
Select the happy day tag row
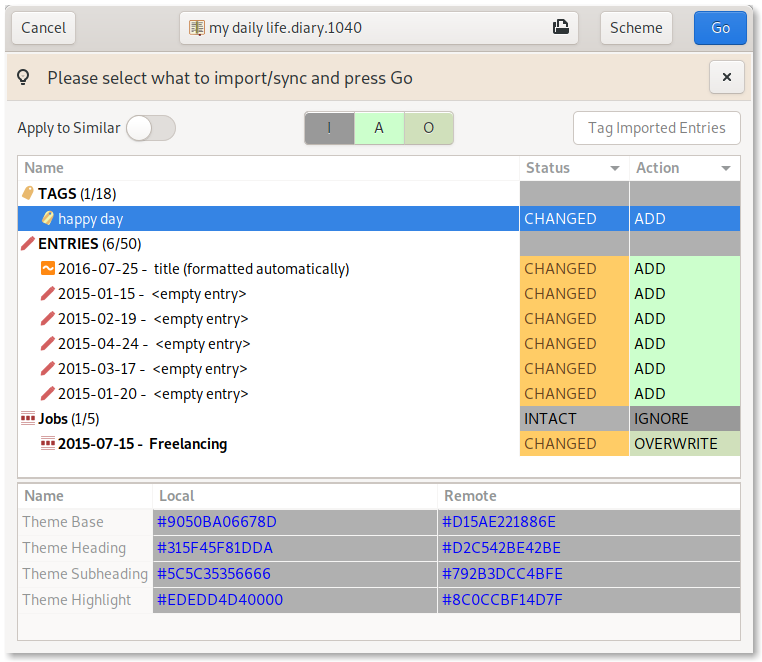click(268, 218)
